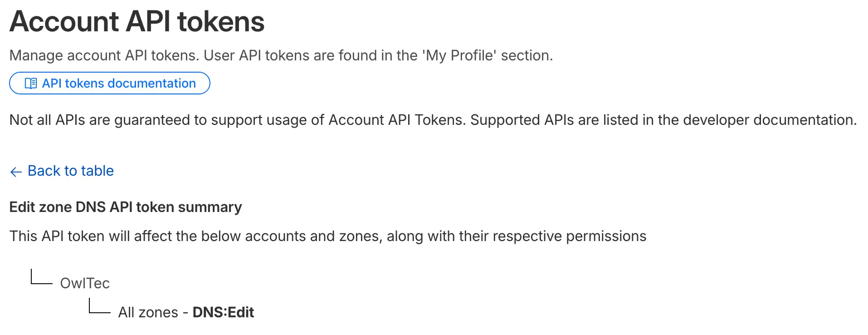Select the All zones tree entry
The width and height of the screenshot is (868, 335).
pos(148,312)
